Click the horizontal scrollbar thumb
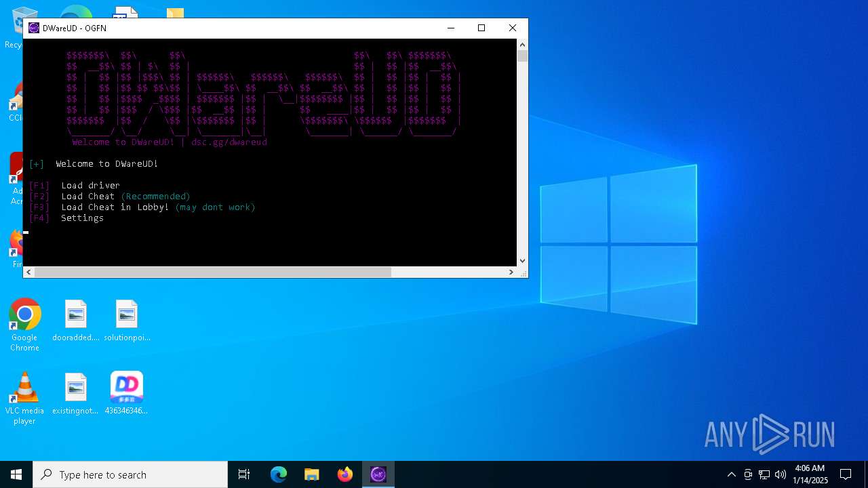 coord(213,272)
